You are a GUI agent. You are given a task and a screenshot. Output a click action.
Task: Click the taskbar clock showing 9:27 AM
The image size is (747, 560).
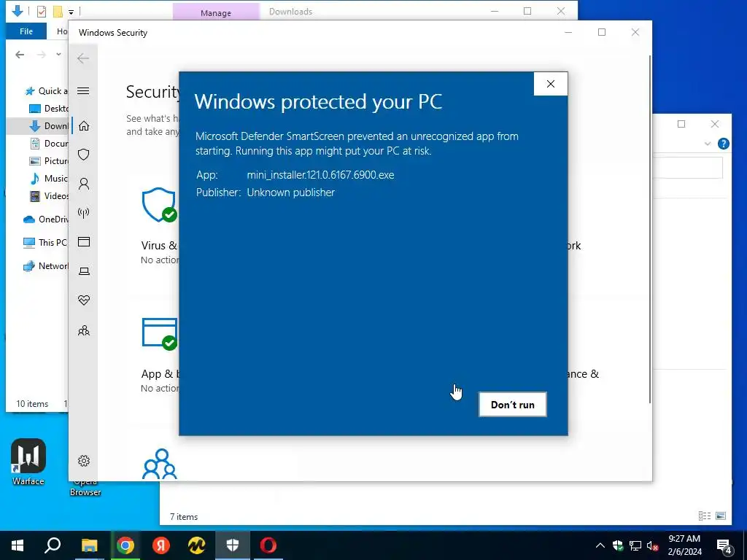pyautogui.click(x=684, y=545)
